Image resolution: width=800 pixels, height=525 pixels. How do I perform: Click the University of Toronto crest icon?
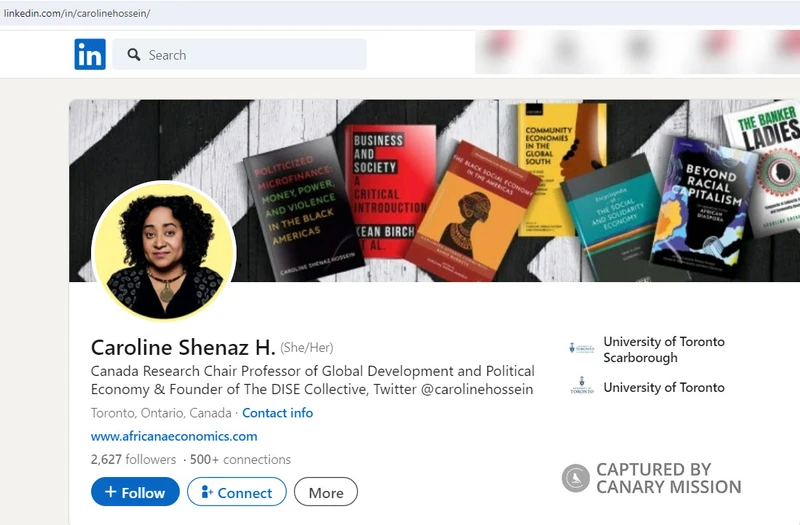582,386
